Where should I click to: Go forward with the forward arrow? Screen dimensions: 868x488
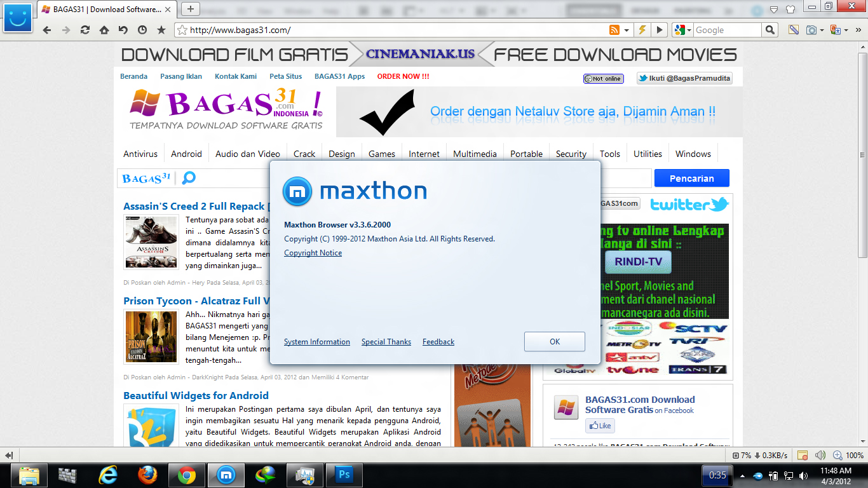coord(65,30)
